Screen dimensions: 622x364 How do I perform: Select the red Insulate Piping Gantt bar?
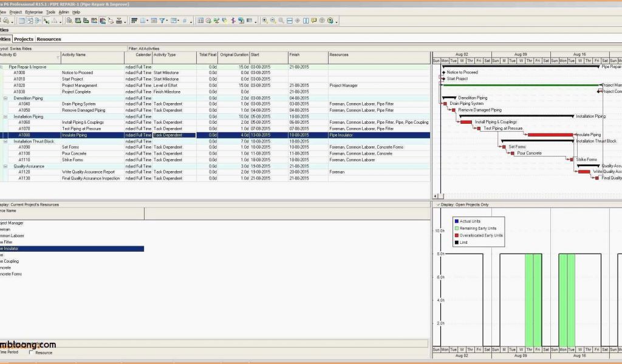(550, 135)
